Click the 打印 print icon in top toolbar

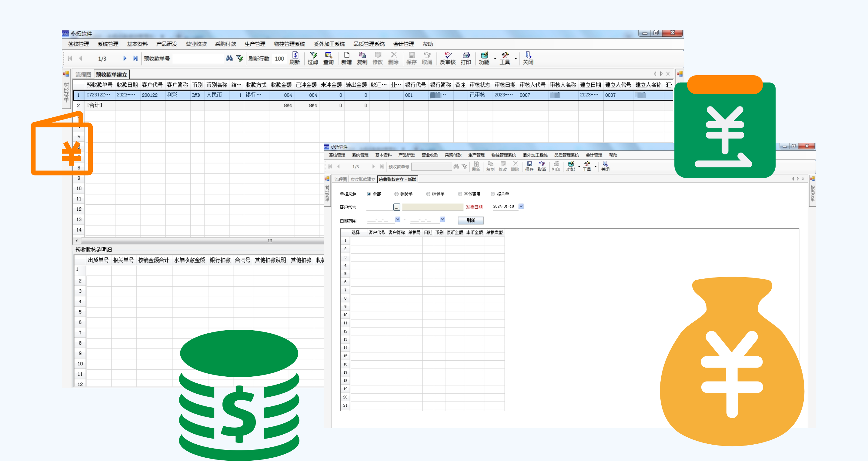click(466, 58)
